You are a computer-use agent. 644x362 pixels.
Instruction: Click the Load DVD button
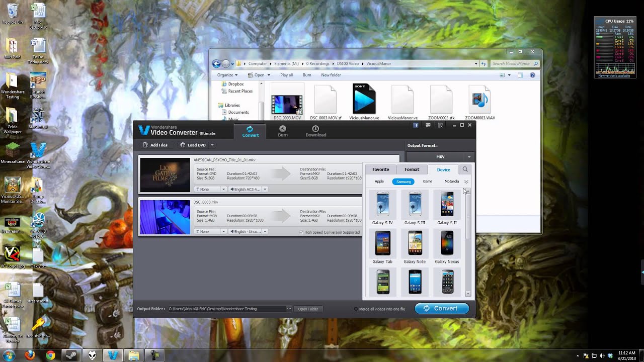pyautogui.click(x=193, y=145)
